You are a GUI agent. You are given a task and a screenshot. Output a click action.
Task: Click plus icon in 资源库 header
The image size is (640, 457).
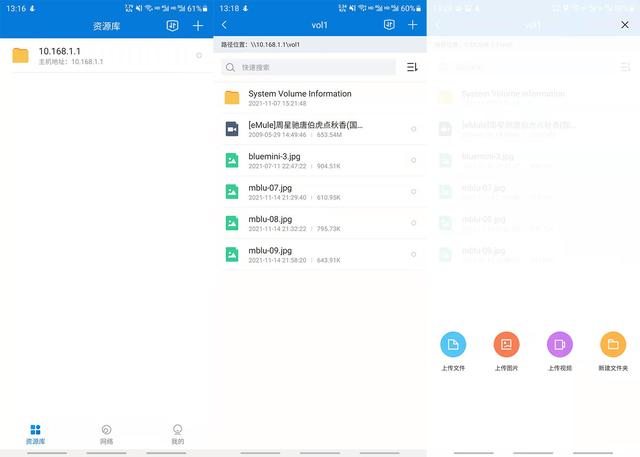pyautogui.click(x=198, y=25)
